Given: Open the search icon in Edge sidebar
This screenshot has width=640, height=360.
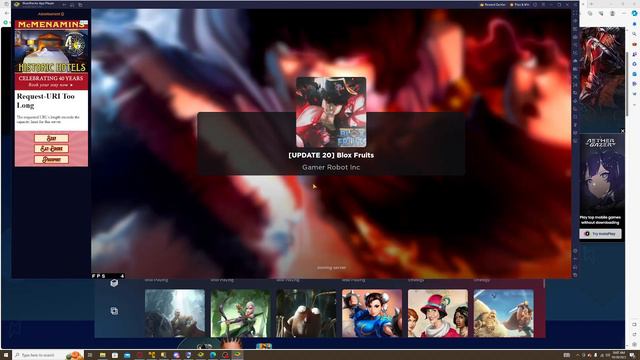Looking at the screenshot, I should click(634, 33).
